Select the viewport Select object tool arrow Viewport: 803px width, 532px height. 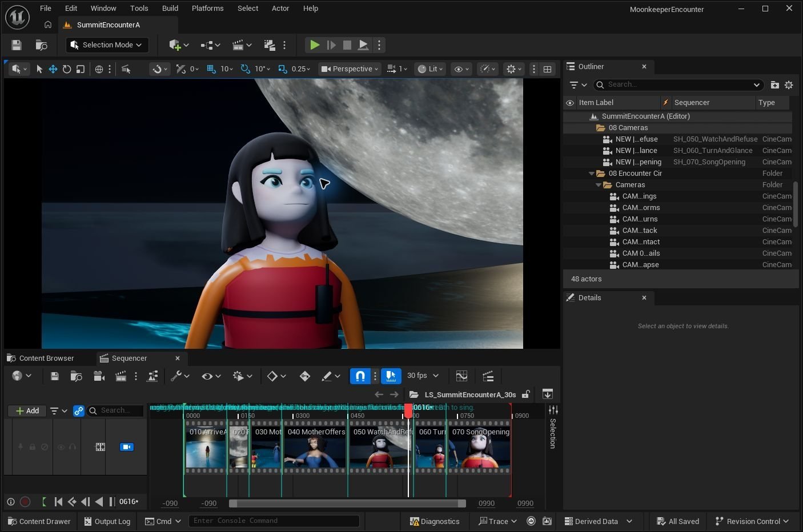tap(39, 69)
